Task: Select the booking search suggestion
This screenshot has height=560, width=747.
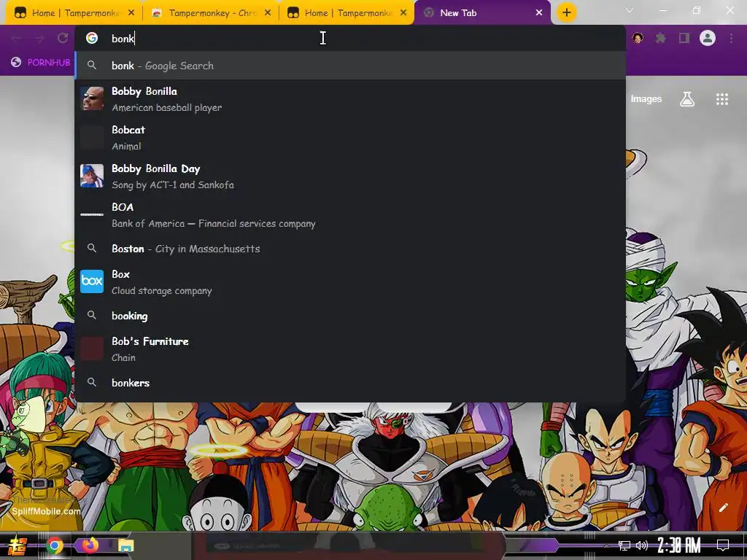Action: 350,316
